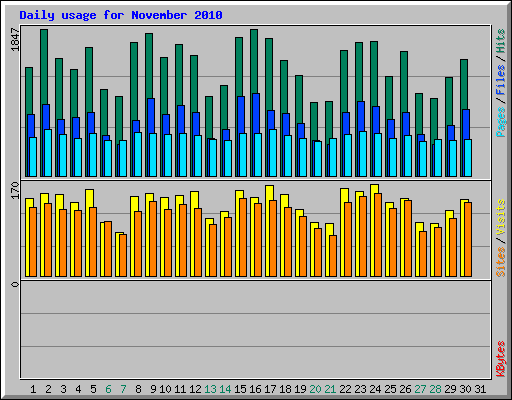
Task: Click the green hits bar for day 2
Action: click(44, 67)
